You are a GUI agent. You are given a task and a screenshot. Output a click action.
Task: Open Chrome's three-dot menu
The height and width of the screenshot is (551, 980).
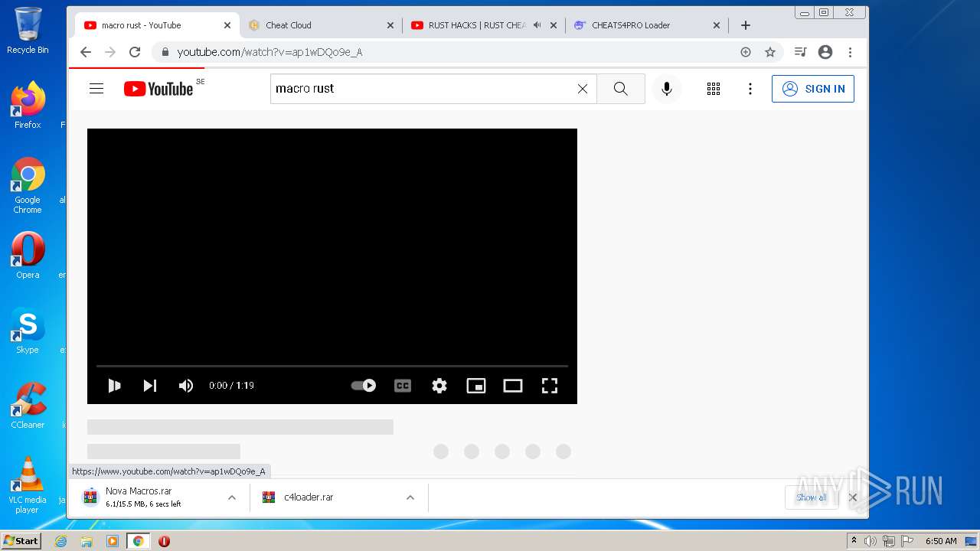[850, 52]
